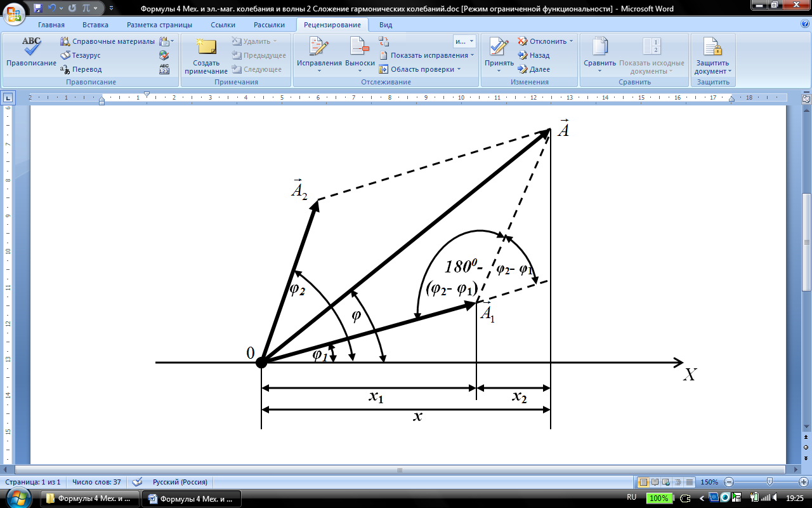Open the Вид tab

pos(386,25)
